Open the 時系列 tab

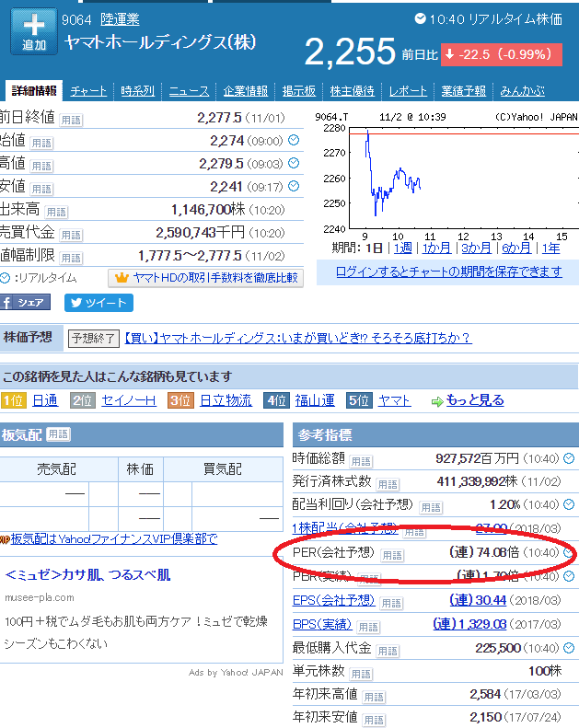coord(137,91)
